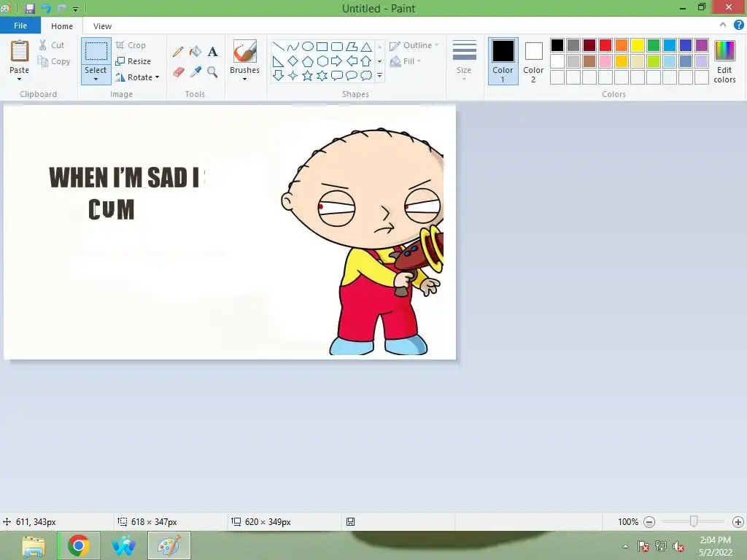Choose the Hexagon shape

tap(322, 61)
